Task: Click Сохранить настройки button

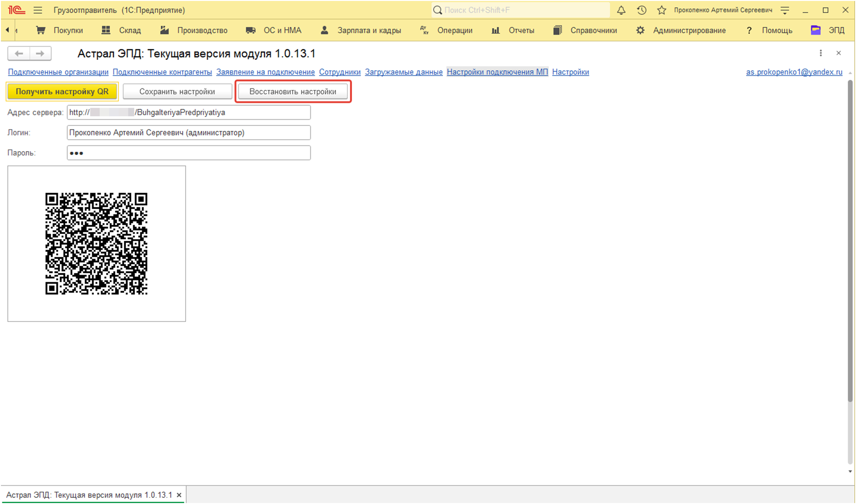Action: (177, 91)
